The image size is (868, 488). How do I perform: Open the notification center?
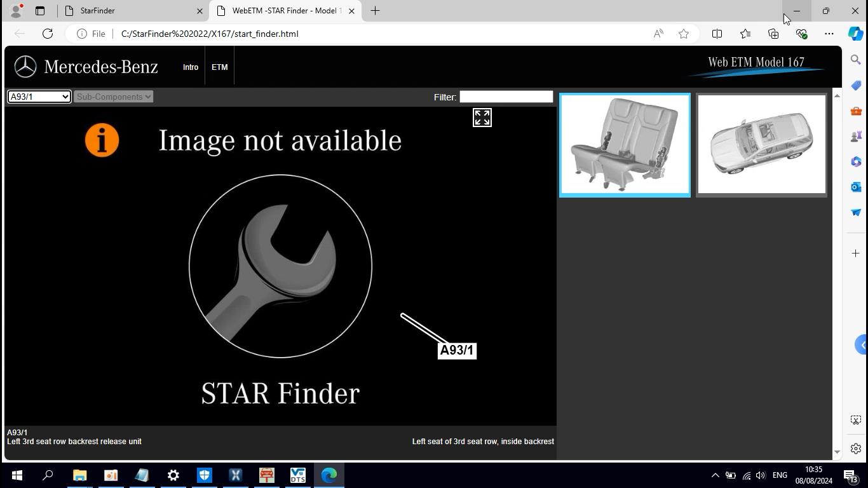coord(850,475)
